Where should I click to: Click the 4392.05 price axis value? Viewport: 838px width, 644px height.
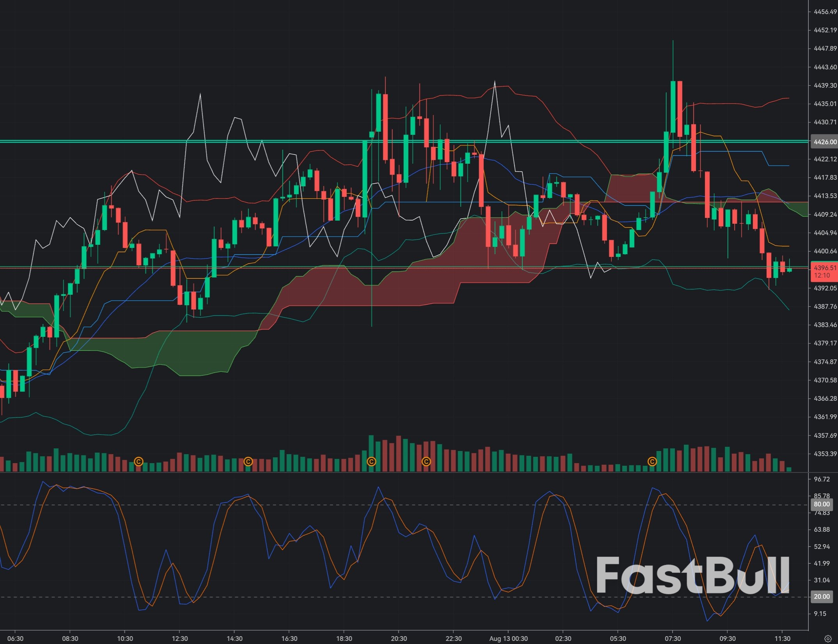tap(825, 288)
